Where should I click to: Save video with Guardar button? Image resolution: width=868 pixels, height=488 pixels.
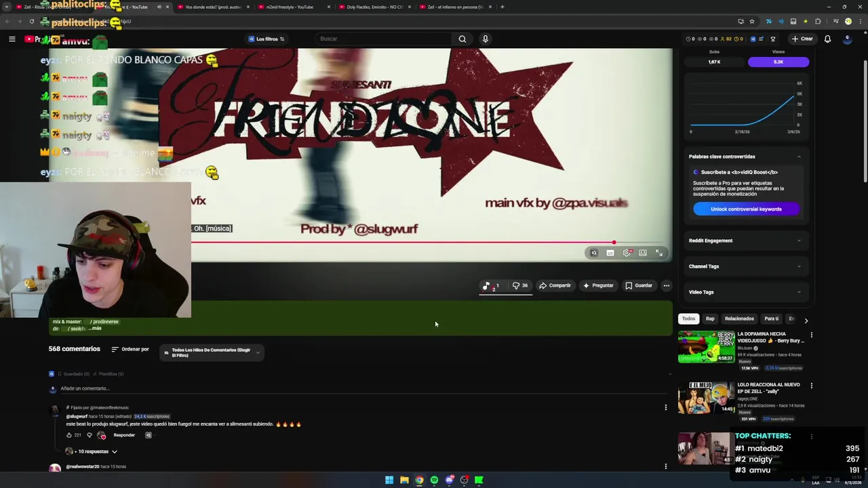[639, 285]
